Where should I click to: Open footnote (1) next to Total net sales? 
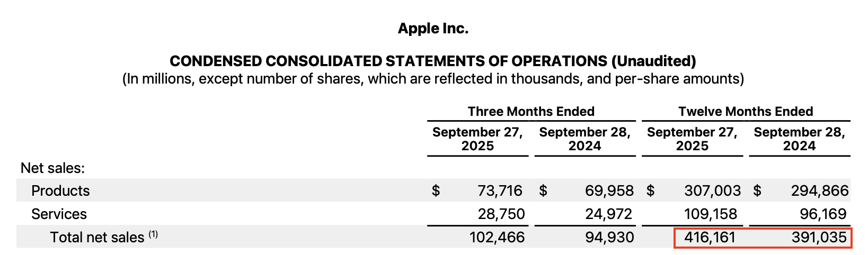click(153, 234)
